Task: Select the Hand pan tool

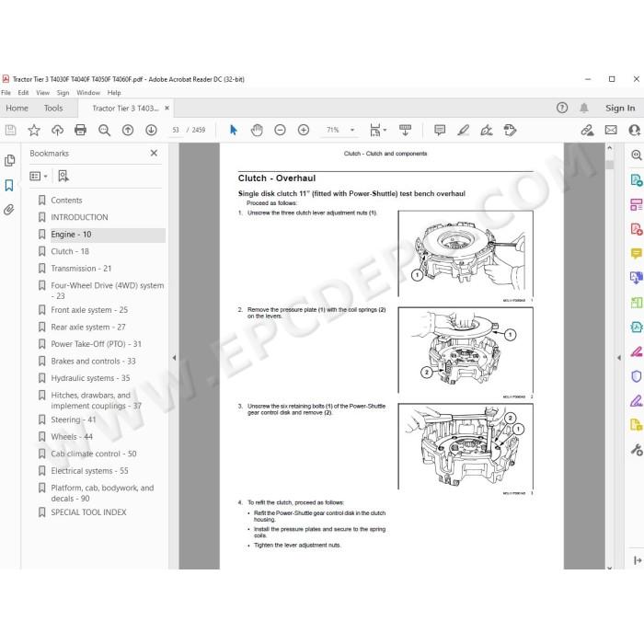Action: [257, 131]
